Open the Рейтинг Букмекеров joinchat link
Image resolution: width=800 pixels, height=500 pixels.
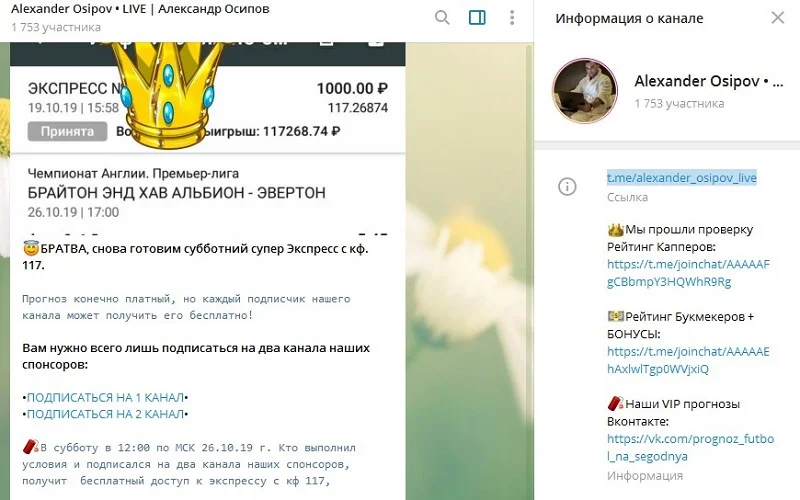(x=688, y=360)
